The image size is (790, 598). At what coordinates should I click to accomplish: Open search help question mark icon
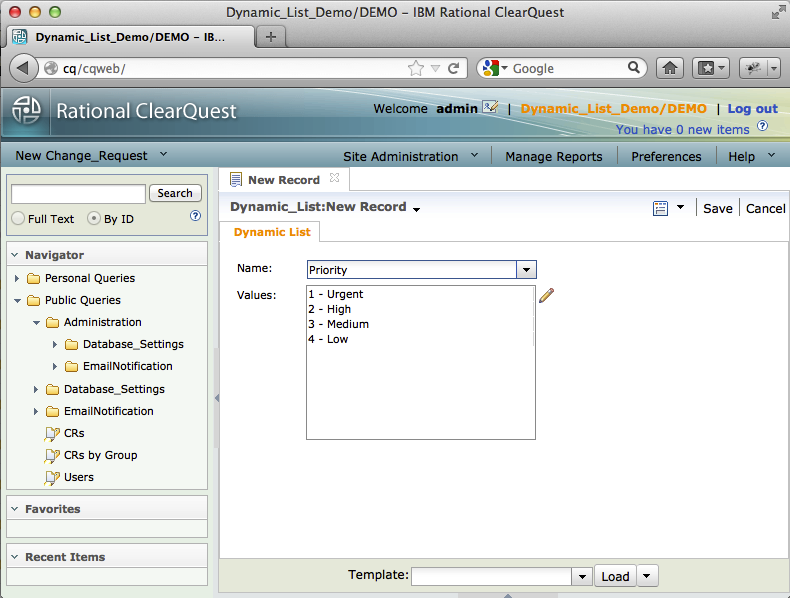195,216
